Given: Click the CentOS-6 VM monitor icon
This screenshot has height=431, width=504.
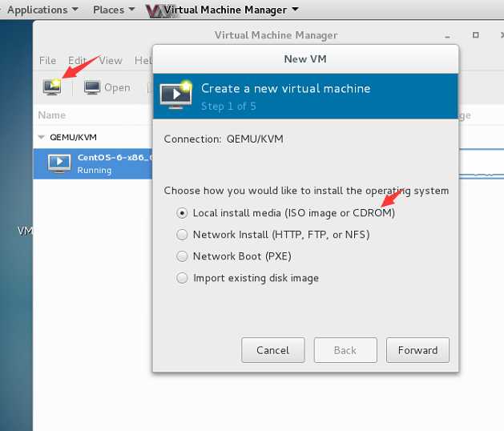Looking at the screenshot, I should click(x=59, y=163).
